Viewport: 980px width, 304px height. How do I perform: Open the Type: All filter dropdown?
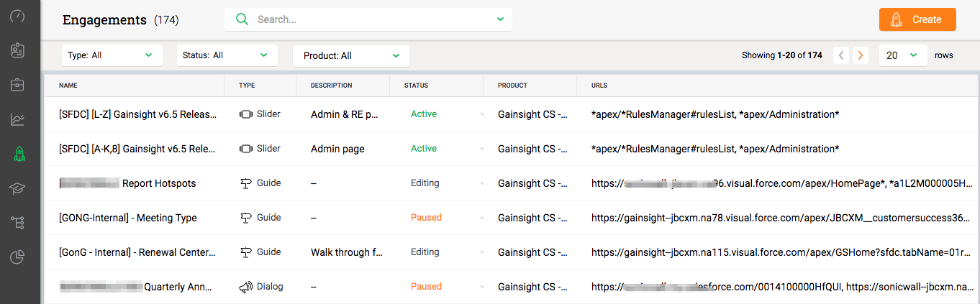(x=112, y=55)
